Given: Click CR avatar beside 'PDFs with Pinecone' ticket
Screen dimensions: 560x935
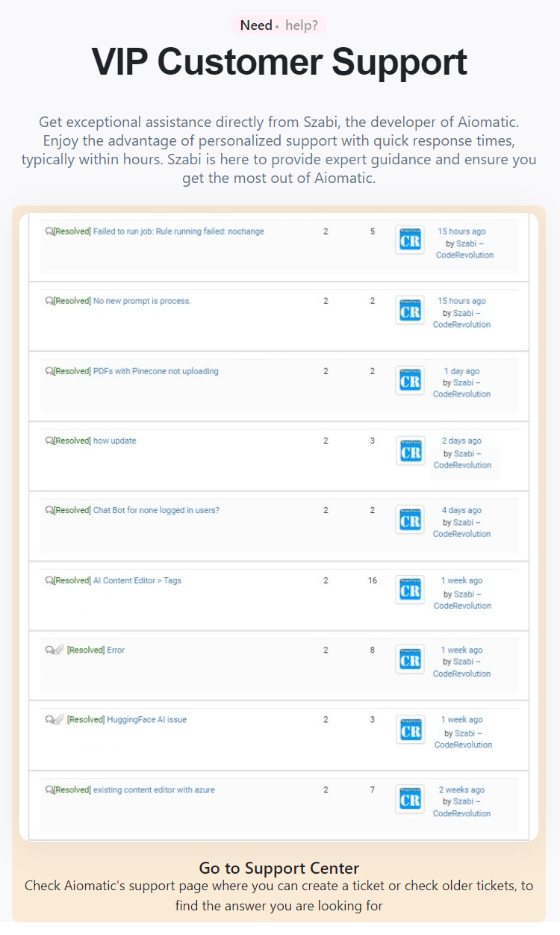Looking at the screenshot, I should tap(410, 380).
